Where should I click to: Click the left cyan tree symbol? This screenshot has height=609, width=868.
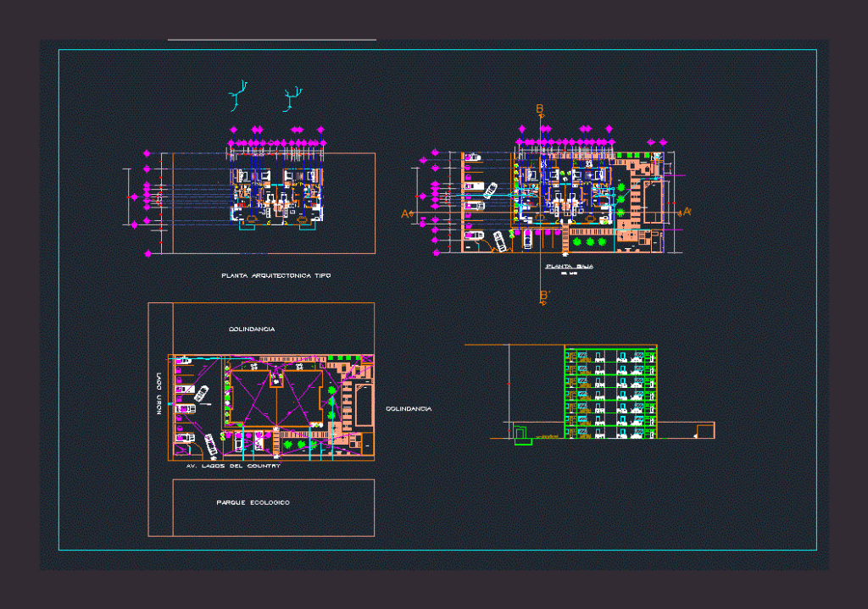[x=237, y=97]
